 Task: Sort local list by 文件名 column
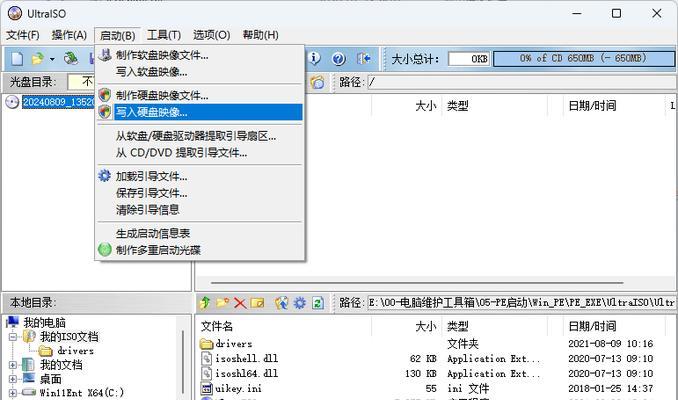point(217,326)
